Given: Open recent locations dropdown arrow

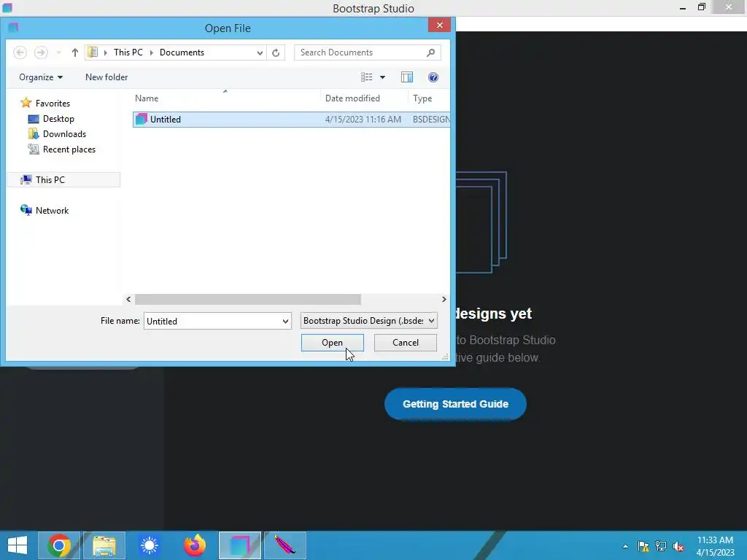Looking at the screenshot, I should click(58, 52).
